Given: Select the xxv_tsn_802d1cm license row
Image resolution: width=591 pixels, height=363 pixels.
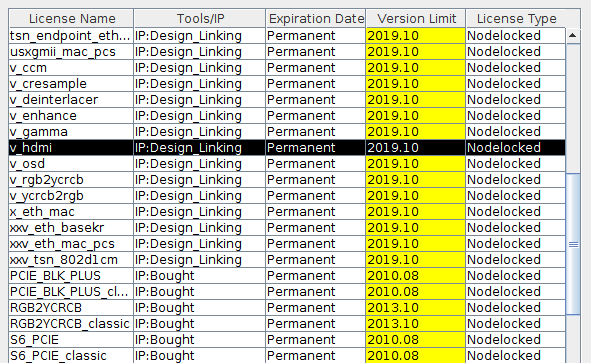Looking at the screenshot, I should [287, 260].
